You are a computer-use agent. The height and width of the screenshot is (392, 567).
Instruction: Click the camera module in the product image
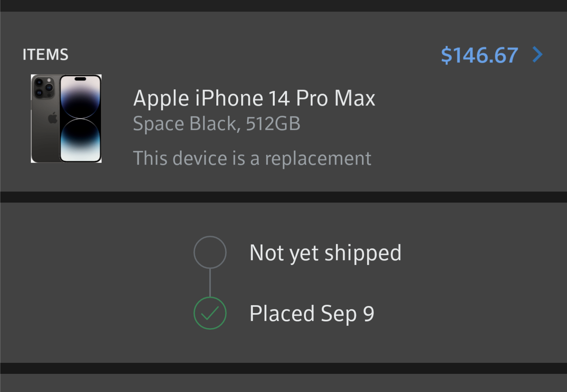pos(43,88)
